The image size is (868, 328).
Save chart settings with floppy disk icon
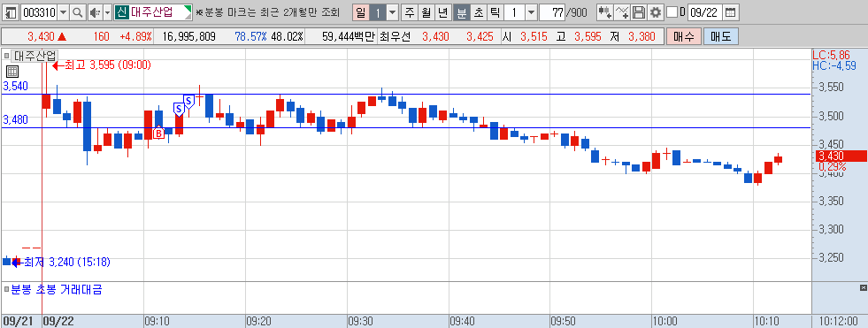(639, 12)
